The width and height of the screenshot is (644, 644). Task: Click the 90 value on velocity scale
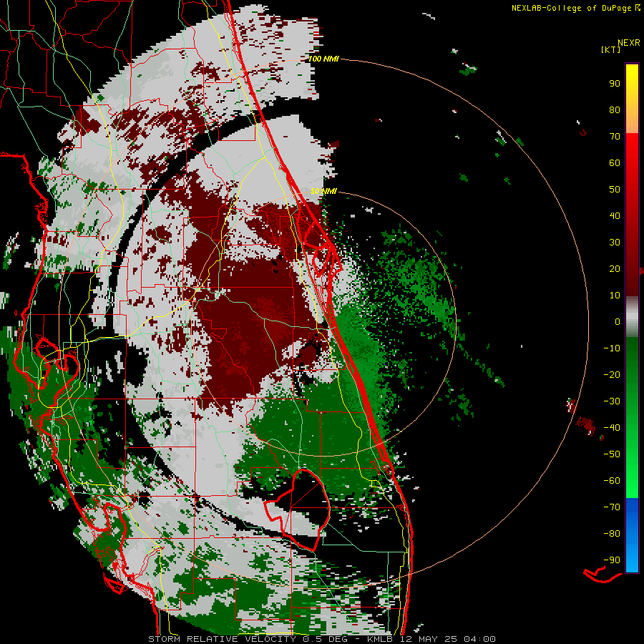[x=615, y=84]
